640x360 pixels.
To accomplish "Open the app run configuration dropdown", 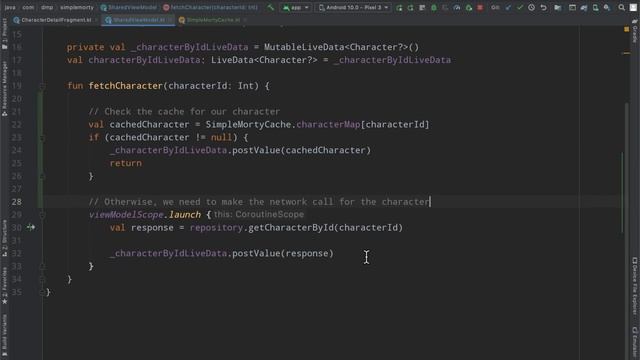I will click(296, 7).
